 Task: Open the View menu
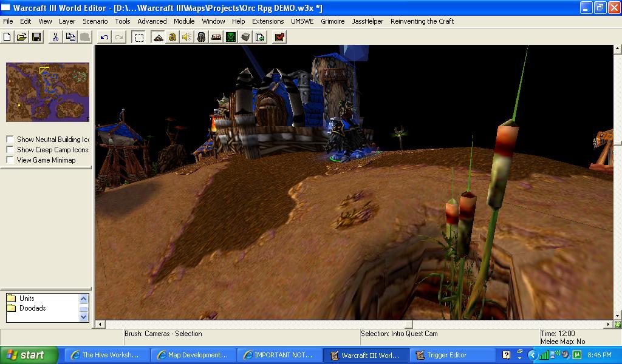pos(45,21)
